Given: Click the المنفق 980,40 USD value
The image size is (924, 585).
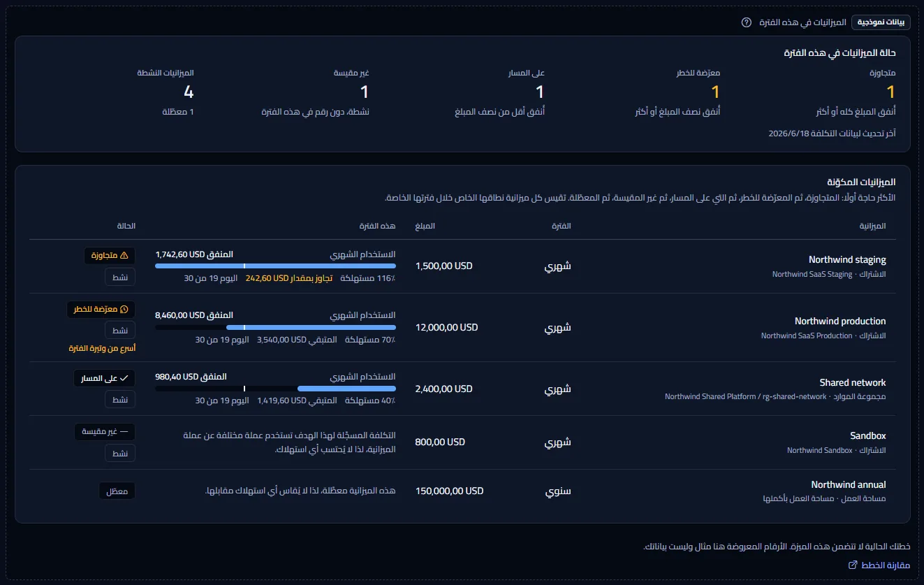Looking at the screenshot, I should (x=191, y=377).
